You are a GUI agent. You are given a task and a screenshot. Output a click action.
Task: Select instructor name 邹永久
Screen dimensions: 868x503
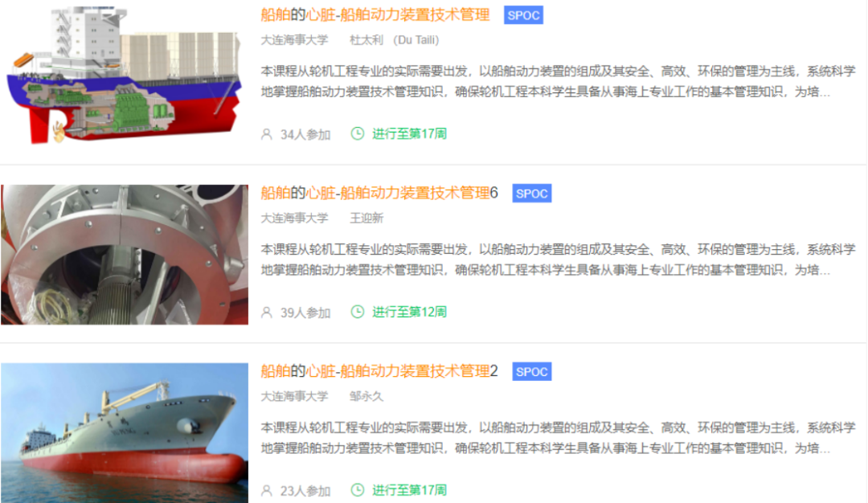click(366, 396)
